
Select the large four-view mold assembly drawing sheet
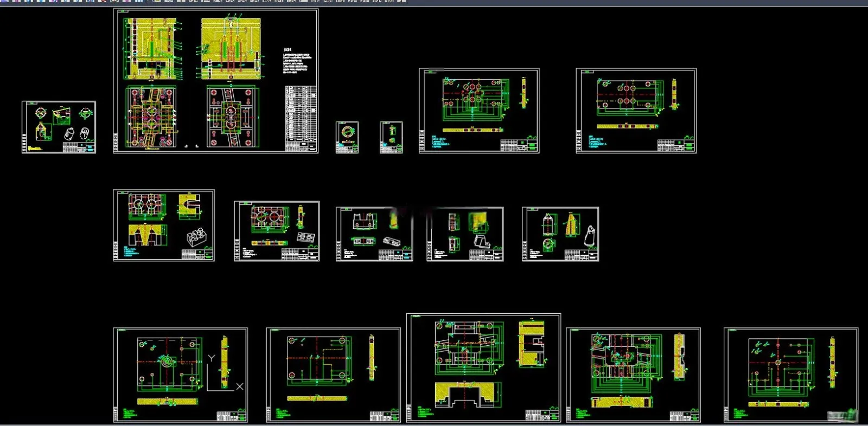point(215,81)
